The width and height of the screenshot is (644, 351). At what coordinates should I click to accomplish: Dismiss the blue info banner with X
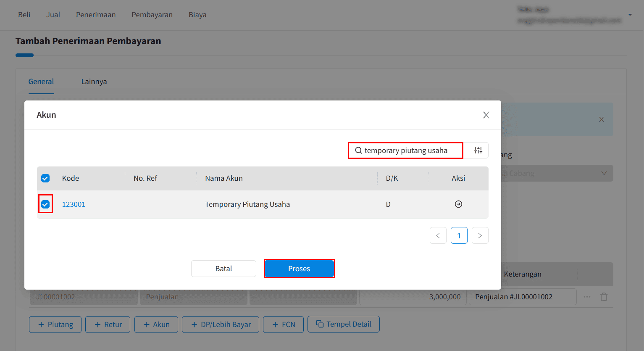(x=601, y=119)
